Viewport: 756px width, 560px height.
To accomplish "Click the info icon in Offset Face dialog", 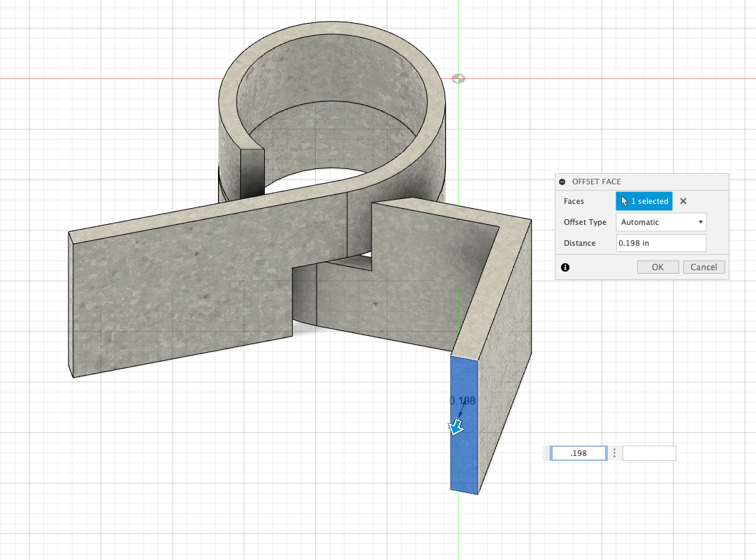I will click(565, 267).
